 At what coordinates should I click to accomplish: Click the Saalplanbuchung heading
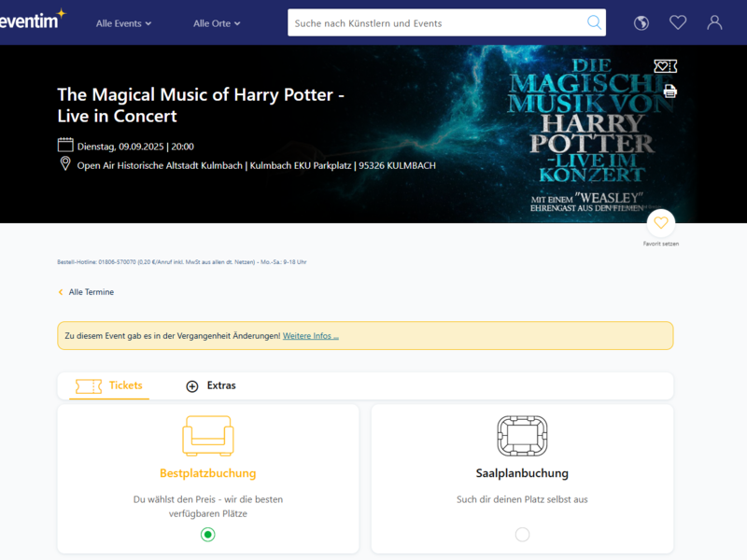coord(522,473)
